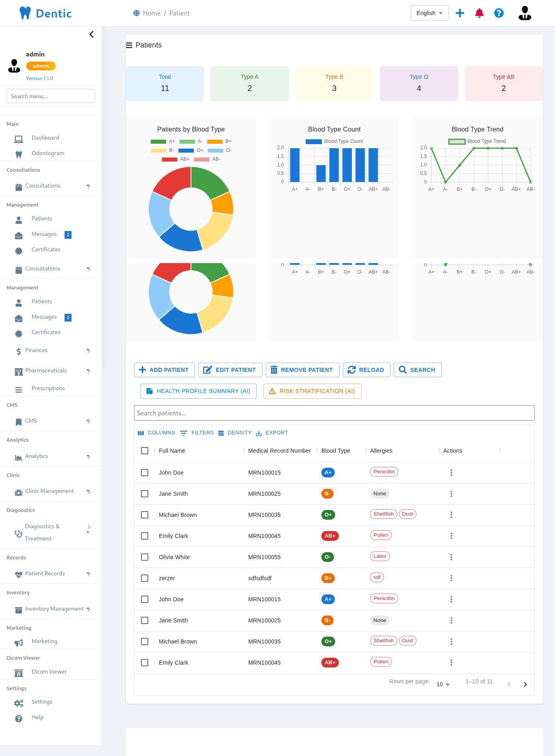Focus the Search patients input field

click(x=334, y=413)
